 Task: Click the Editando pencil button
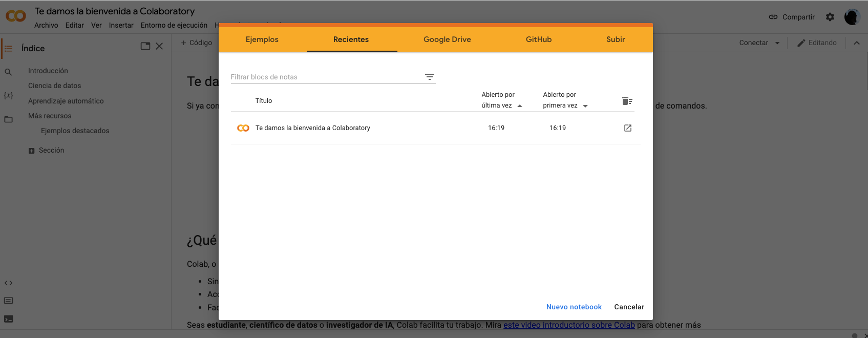(817, 43)
